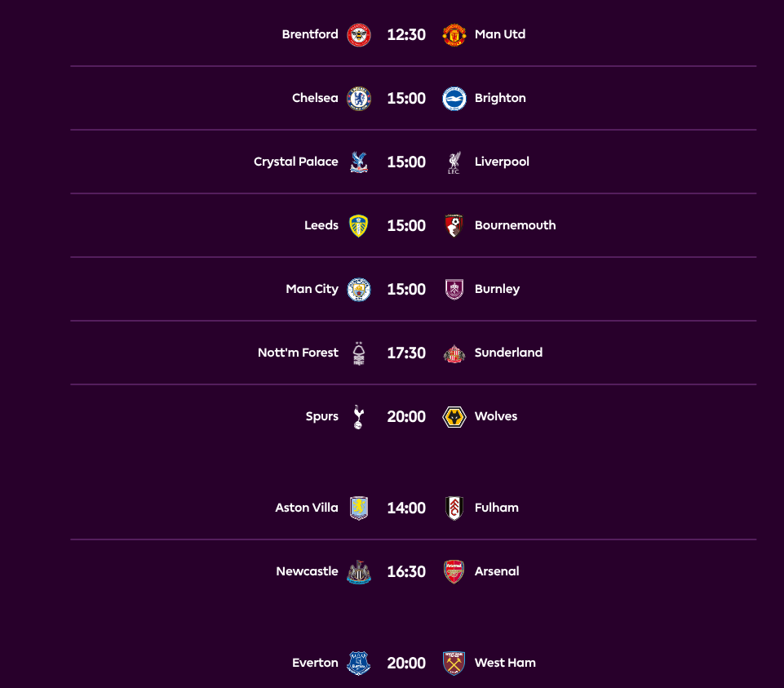Select the Leeds United crest
The height and width of the screenshot is (688, 784).
(x=359, y=225)
